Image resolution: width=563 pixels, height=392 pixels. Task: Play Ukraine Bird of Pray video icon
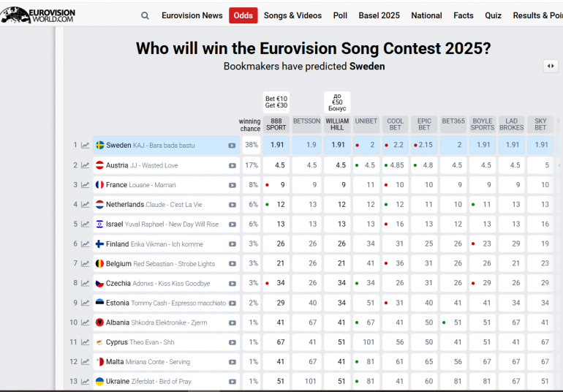233,382
